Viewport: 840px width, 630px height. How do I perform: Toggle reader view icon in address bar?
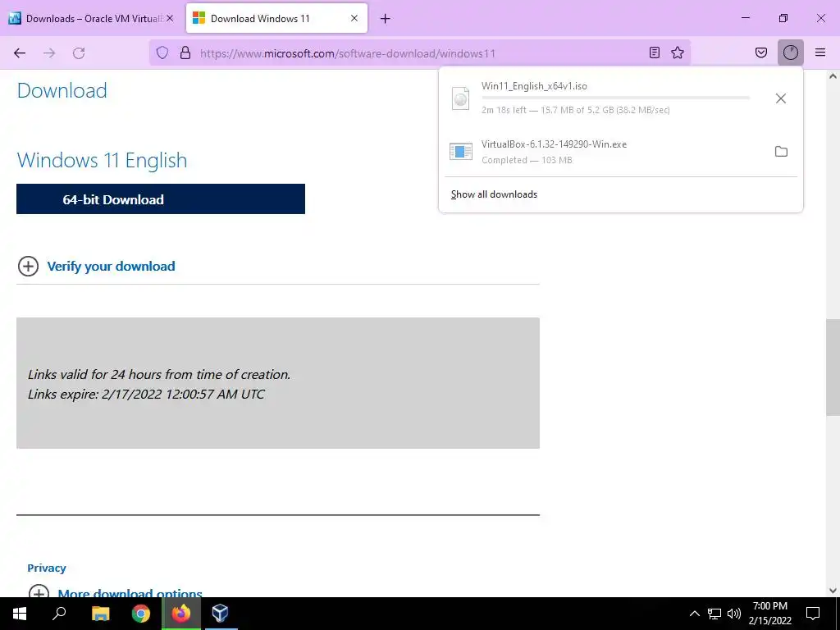click(x=654, y=52)
